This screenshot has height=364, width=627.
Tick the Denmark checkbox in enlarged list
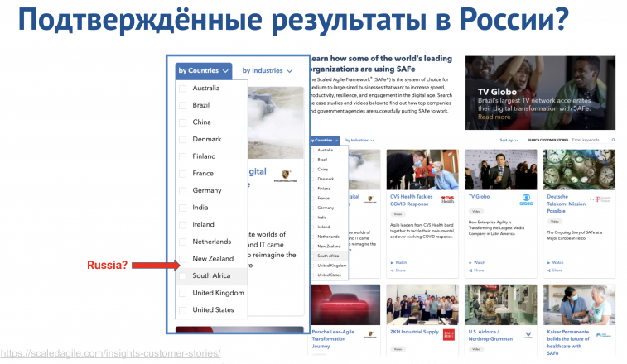(x=182, y=140)
